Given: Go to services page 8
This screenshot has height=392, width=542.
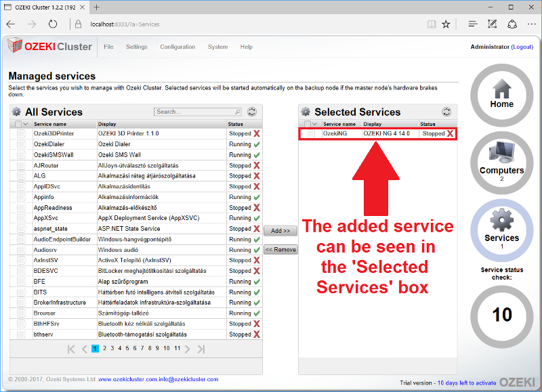Looking at the screenshot, I should 150,348.
